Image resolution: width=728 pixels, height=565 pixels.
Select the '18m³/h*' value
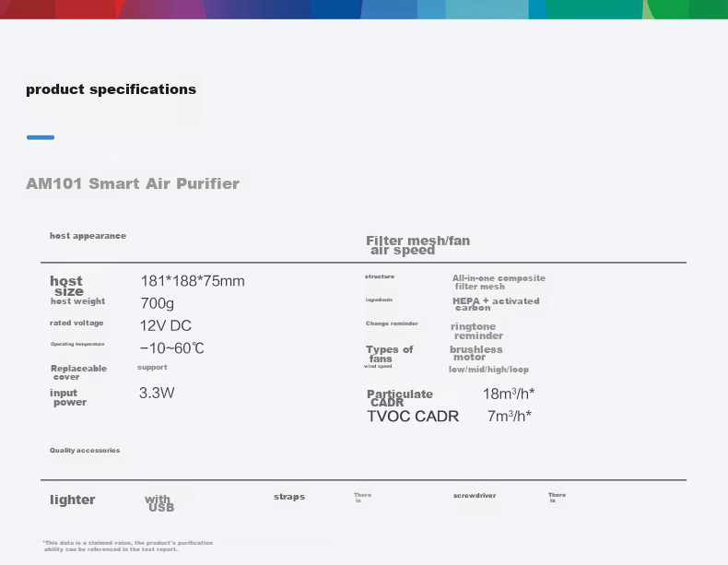coord(509,394)
